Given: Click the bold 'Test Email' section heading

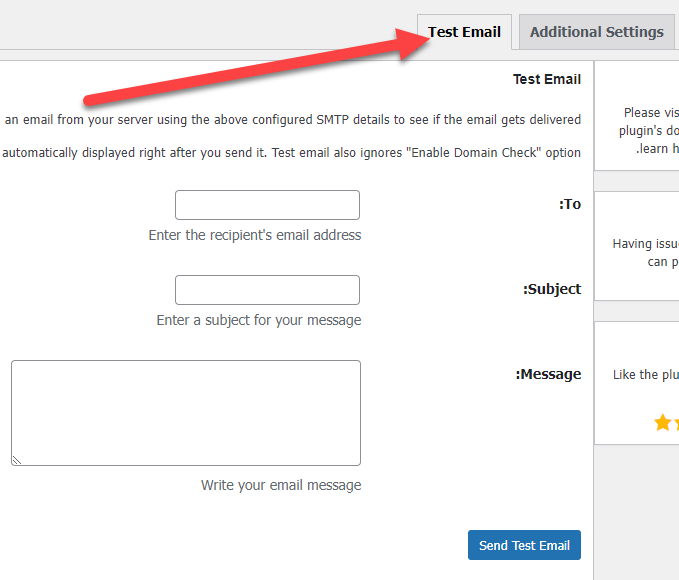Looking at the screenshot, I should (546, 79).
